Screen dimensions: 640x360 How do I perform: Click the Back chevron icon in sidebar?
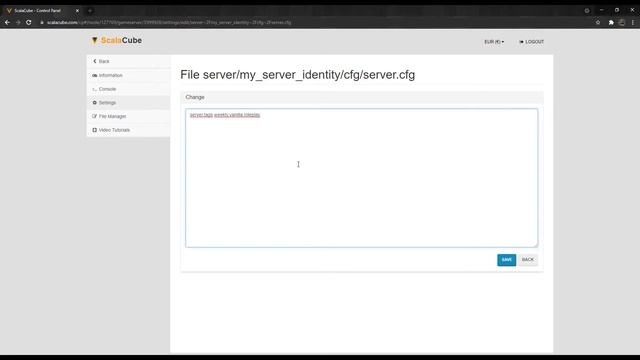click(x=95, y=61)
